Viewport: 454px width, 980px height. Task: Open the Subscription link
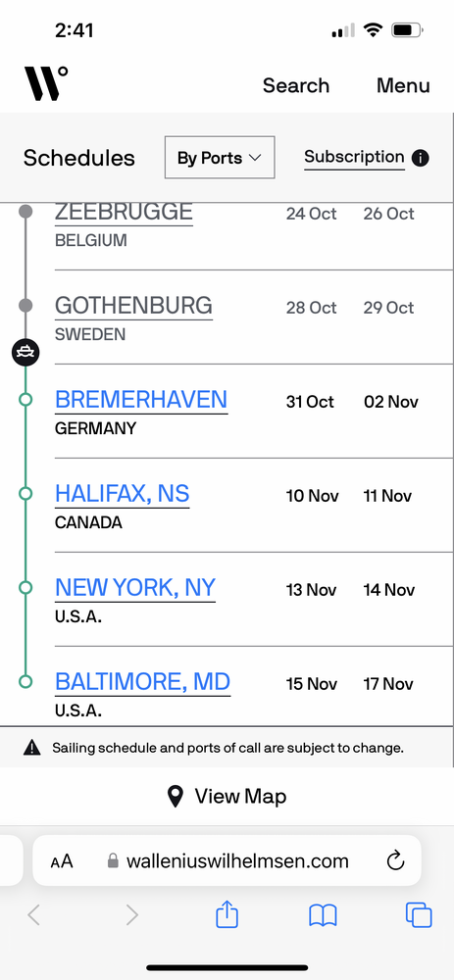(x=354, y=158)
